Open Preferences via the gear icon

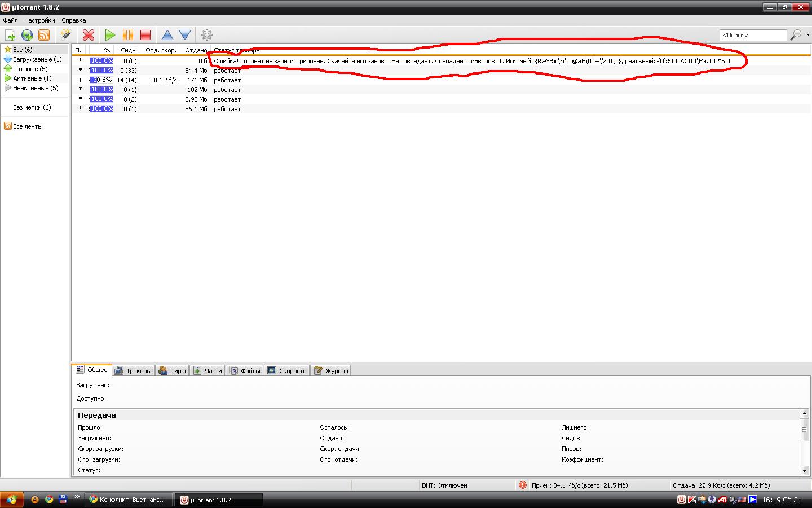(207, 35)
